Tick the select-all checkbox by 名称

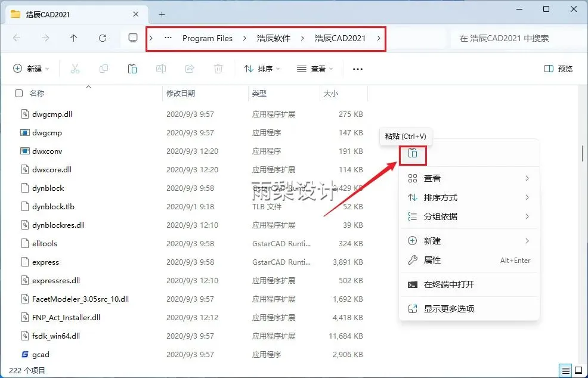tap(18, 94)
